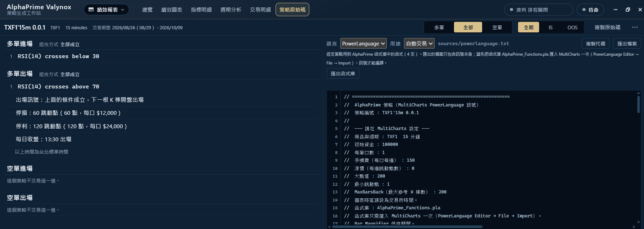The width and height of the screenshot is (644, 229).
Task: Click code line 7 初始資金 : 100000
Action: (x=371, y=144)
